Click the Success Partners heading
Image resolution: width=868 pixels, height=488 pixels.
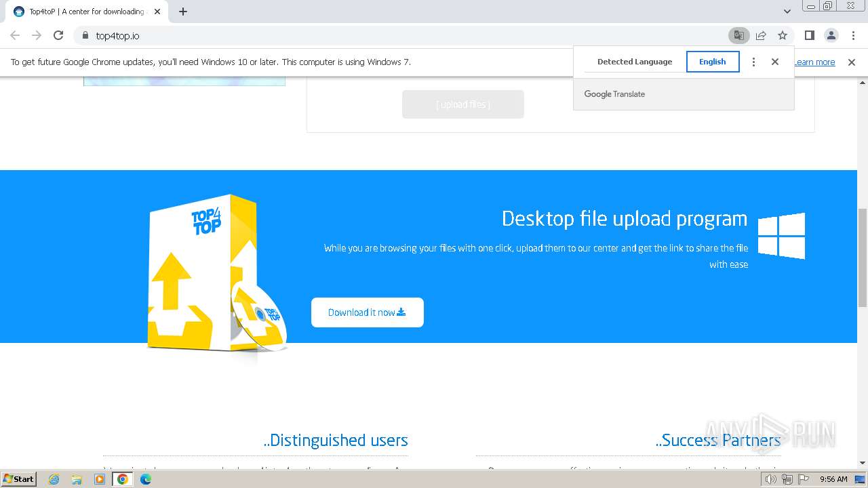718,440
